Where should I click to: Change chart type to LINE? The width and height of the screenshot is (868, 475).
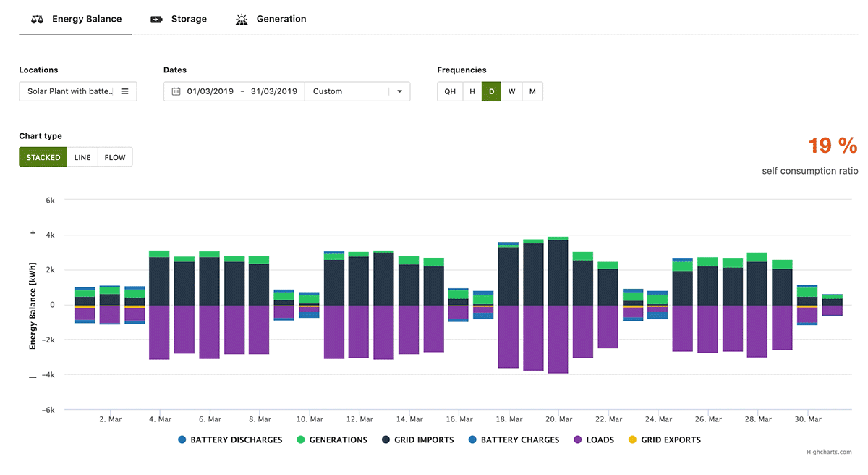pyautogui.click(x=82, y=157)
